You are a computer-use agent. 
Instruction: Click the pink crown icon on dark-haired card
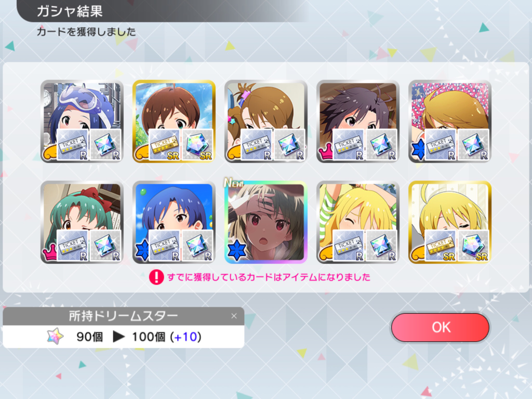click(325, 151)
